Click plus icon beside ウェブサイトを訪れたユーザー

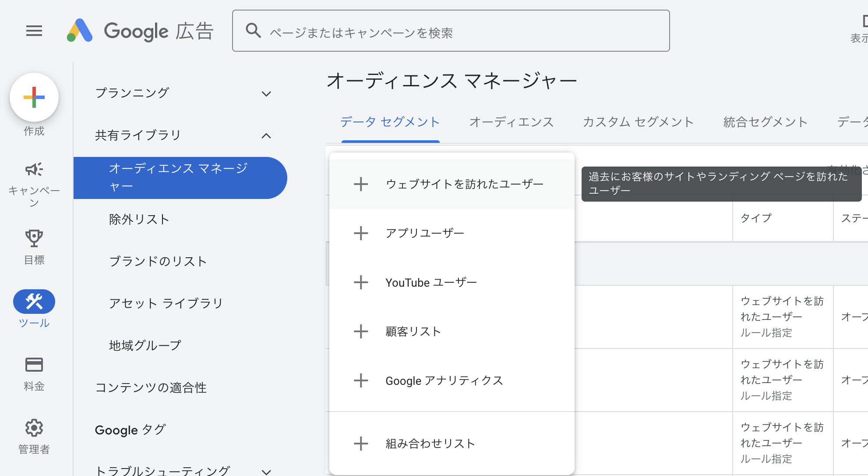361,184
